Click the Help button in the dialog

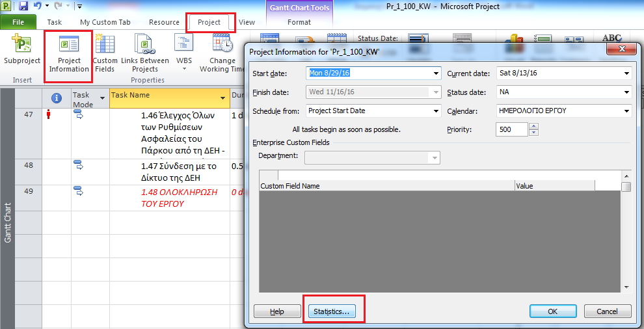(277, 311)
